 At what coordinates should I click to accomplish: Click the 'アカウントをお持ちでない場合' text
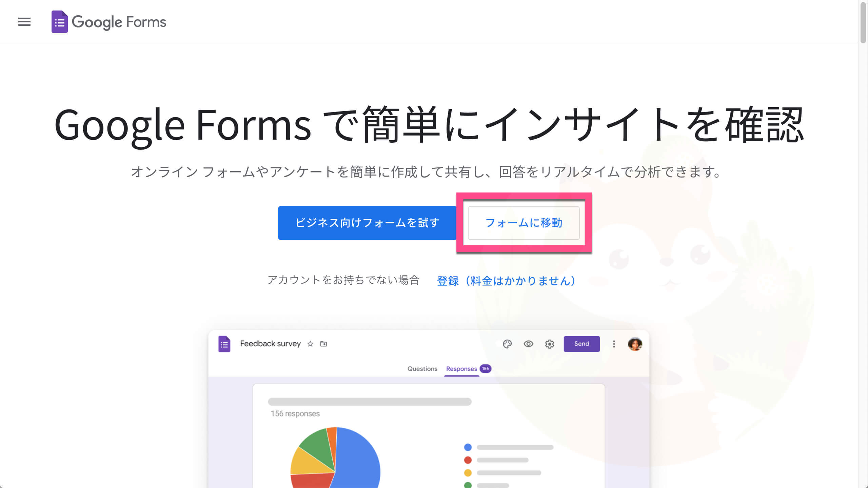click(x=343, y=280)
